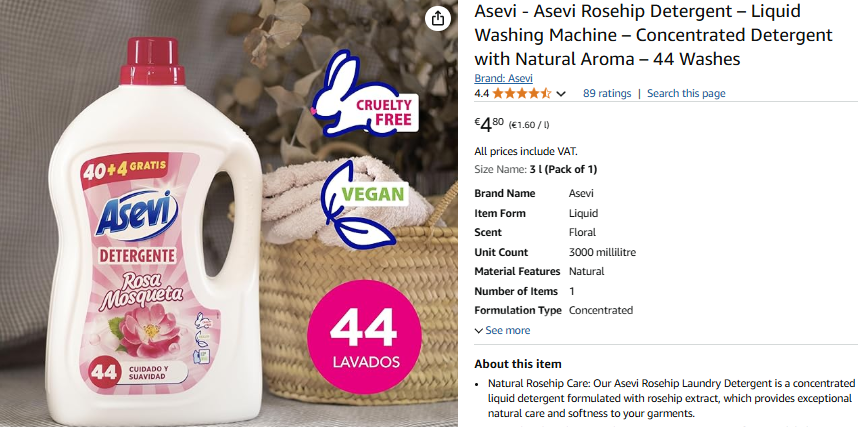858x427 pixels.
Task: Click the 40+4 Gratis label on bottle
Action: click(x=124, y=168)
